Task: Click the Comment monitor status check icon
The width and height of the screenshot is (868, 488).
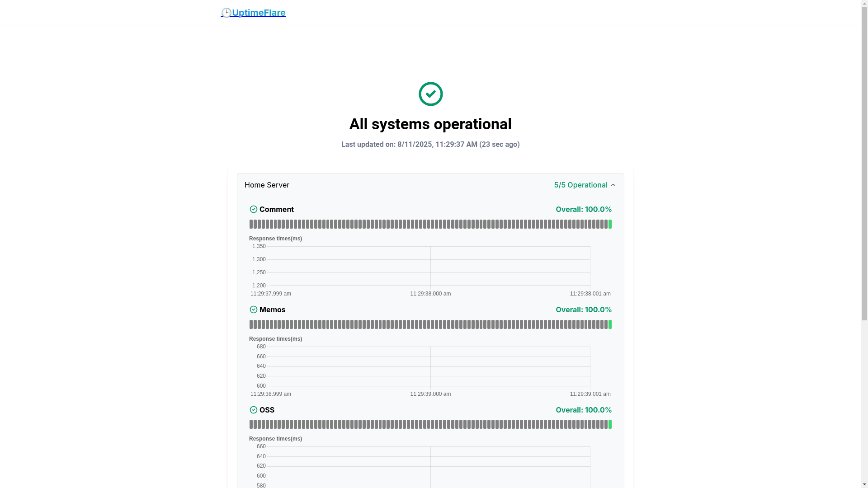Action: point(254,209)
